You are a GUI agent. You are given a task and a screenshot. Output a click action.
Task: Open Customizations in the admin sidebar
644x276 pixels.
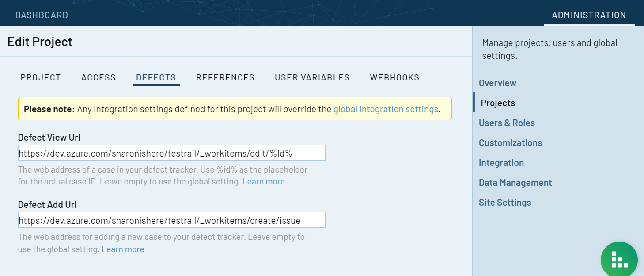[x=510, y=143]
